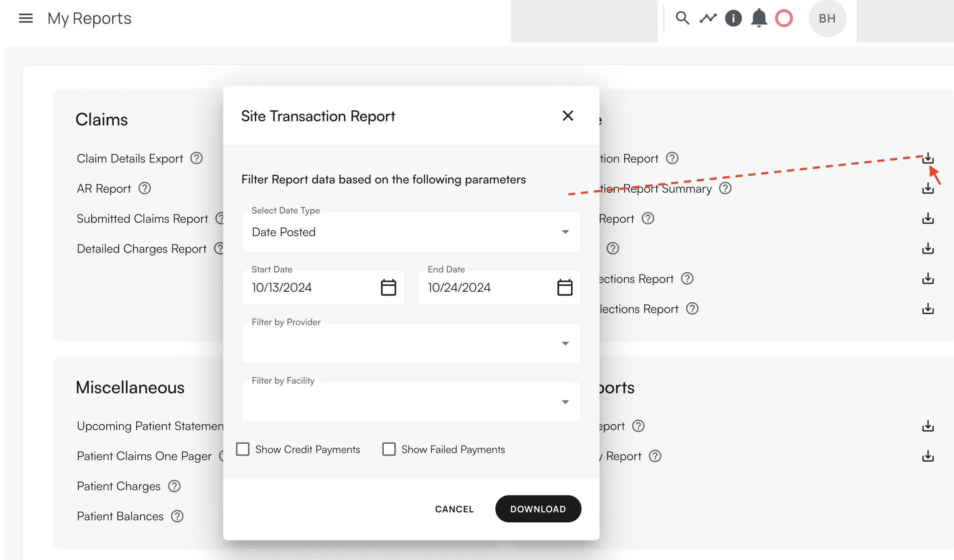The width and height of the screenshot is (954, 560).
Task: Enable Show Failed Payments checkbox
Action: tap(389, 449)
